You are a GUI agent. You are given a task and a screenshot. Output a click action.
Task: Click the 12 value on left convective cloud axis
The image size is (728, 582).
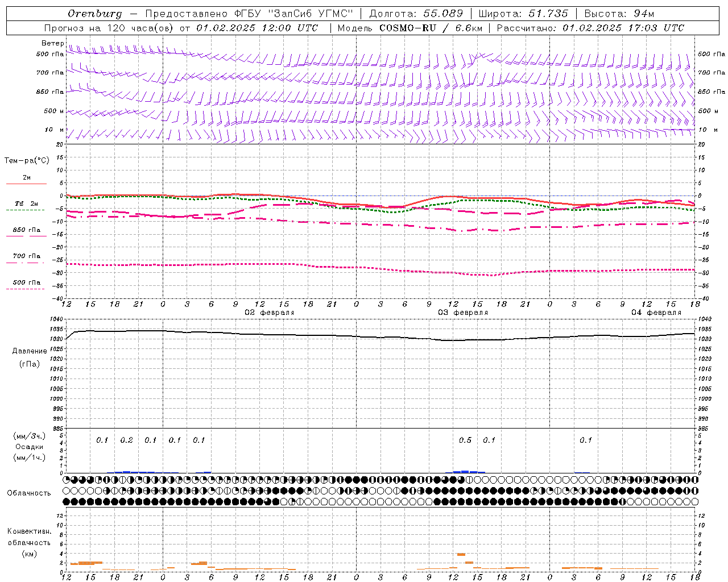click(60, 516)
